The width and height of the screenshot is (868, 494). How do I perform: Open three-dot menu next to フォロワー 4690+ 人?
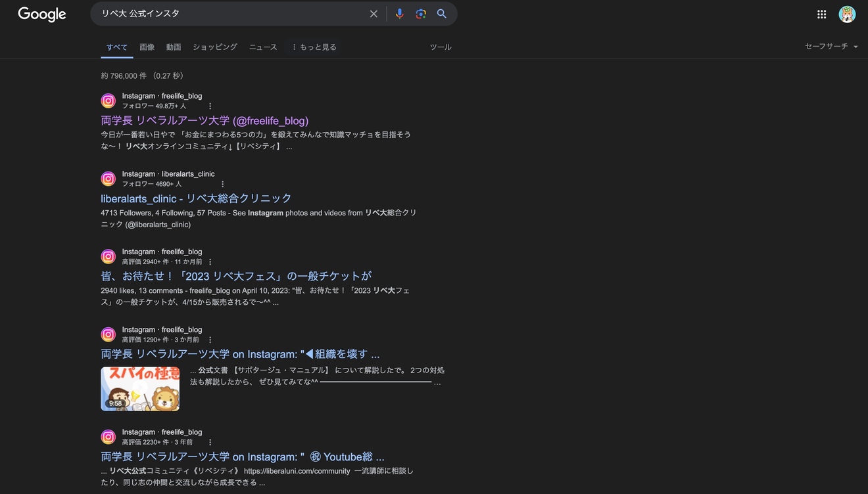point(223,185)
